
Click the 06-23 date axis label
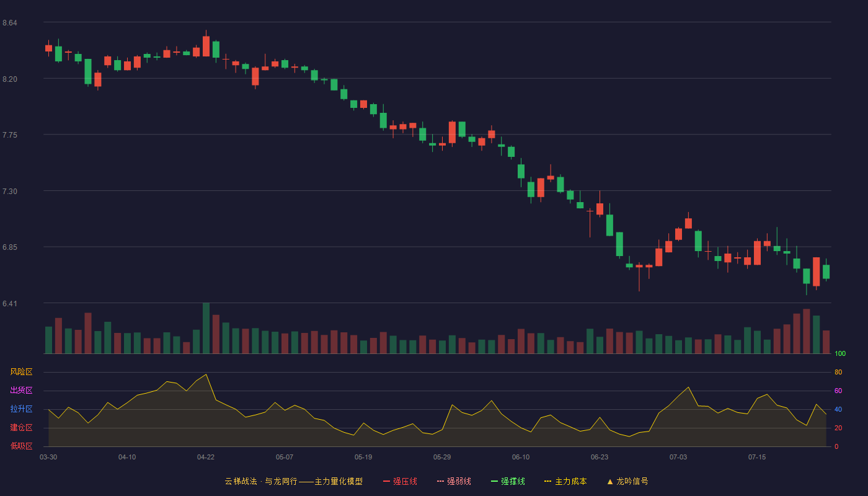tap(600, 457)
